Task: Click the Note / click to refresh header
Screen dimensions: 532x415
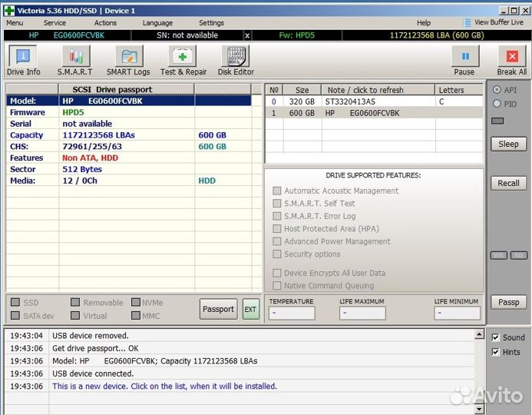Action: 378,90
